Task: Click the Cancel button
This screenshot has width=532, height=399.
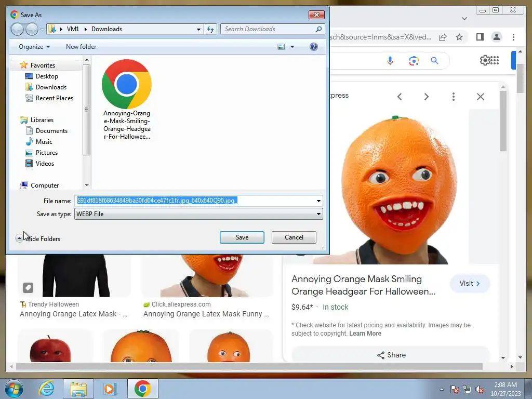Action: [294, 237]
